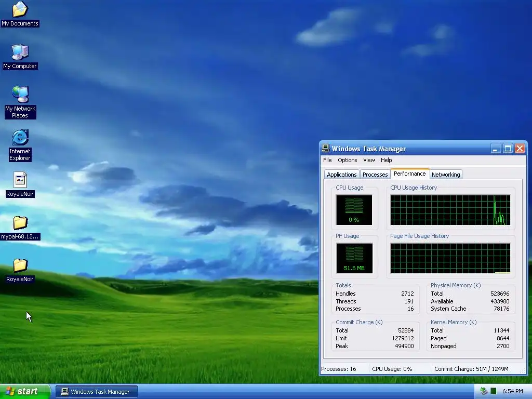Open the File menu
Screen dimensions: 532x399
[327, 160]
